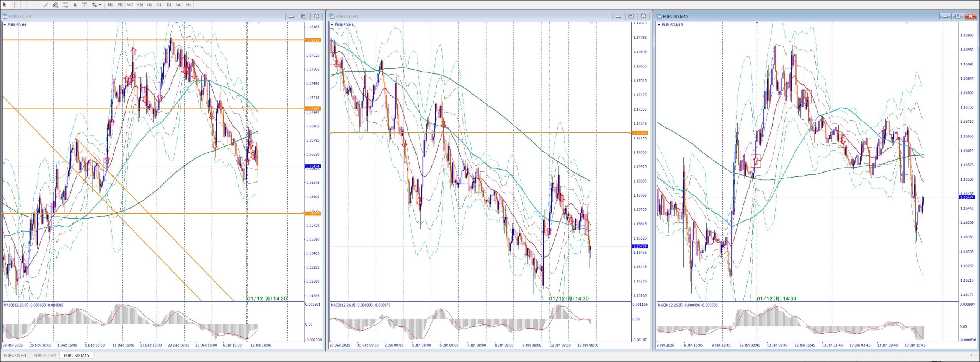The height and width of the screenshot is (362, 980).
Task: Maximize the EURUSD,H1 chart window
Action: pos(631,16)
